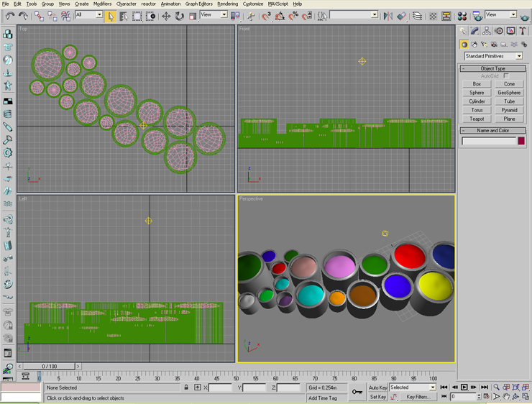
Task: Choose the Cameras category icon
Action: click(x=494, y=45)
